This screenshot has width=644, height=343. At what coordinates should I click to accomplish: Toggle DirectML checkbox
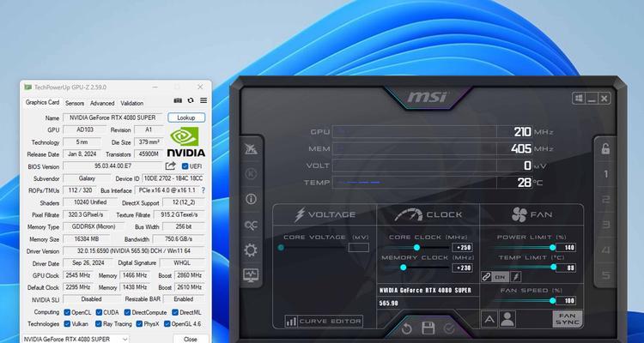(175, 312)
